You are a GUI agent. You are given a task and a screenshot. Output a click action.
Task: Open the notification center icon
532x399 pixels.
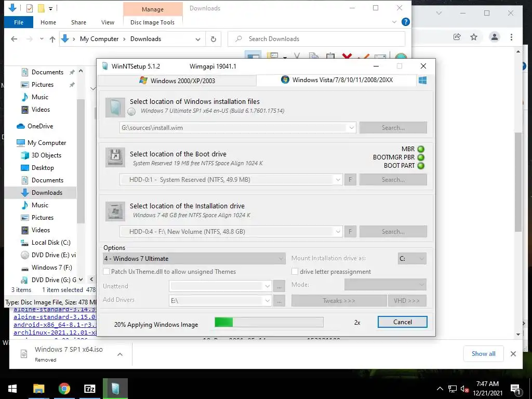515,389
